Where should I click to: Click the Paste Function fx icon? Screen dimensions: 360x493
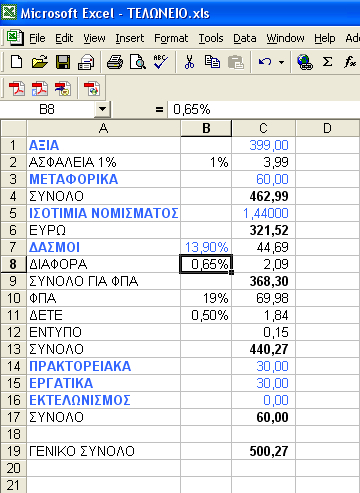click(x=350, y=62)
